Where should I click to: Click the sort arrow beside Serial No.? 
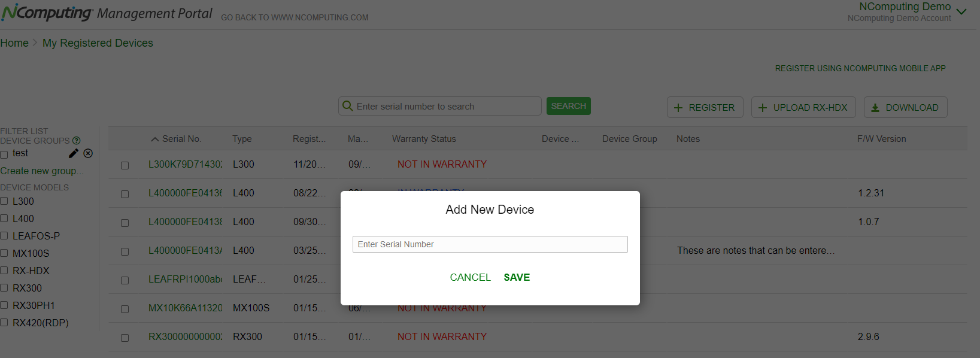[155, 139]
